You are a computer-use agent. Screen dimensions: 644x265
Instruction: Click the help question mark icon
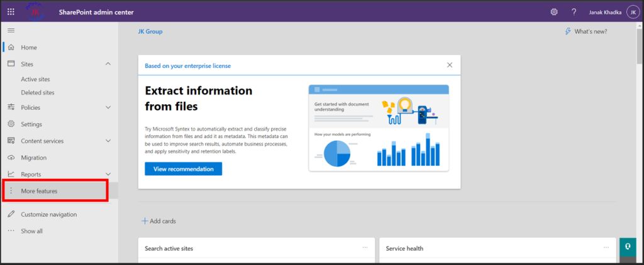[574, 12]
